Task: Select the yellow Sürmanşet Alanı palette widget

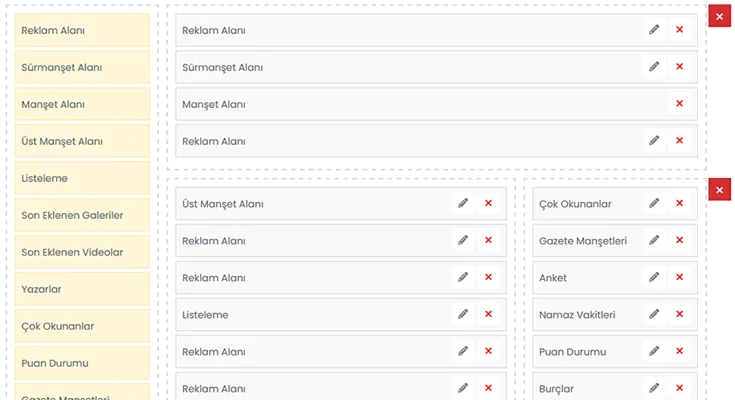Action: coord(82,67)
